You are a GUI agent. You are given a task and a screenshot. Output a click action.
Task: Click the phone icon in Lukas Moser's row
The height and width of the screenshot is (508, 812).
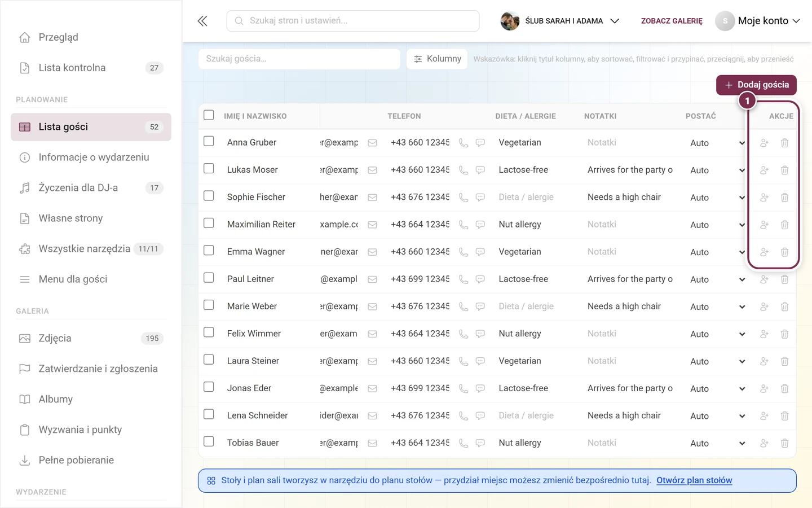click(464, 170)
